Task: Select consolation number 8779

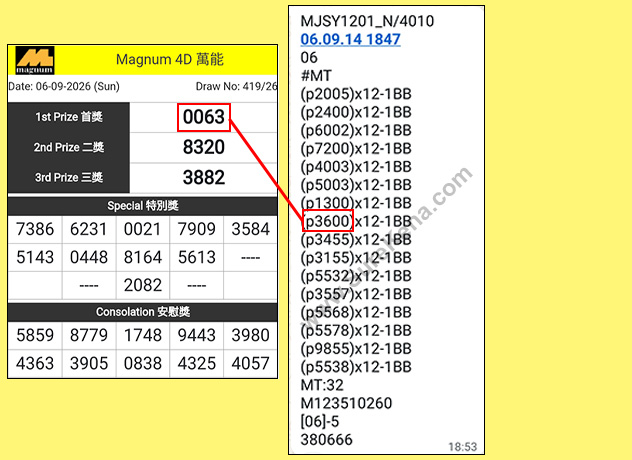Action: (89, 335)
